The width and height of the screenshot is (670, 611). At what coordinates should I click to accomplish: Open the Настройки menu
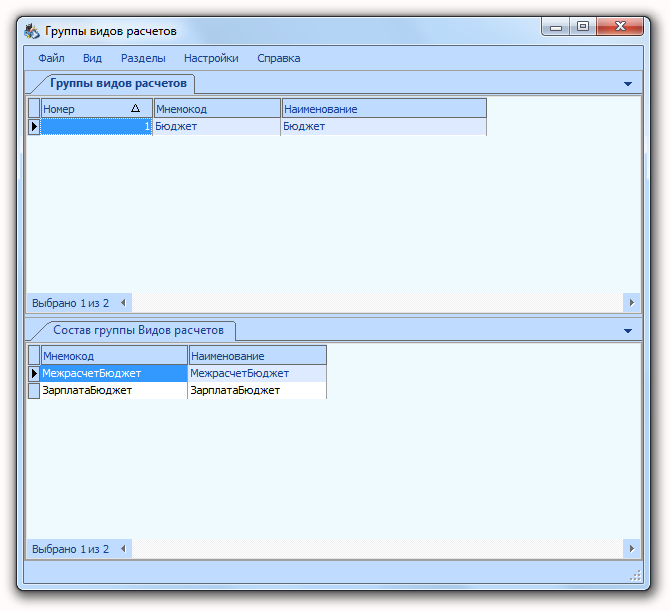pyautogui.click(x=211, y=58)
